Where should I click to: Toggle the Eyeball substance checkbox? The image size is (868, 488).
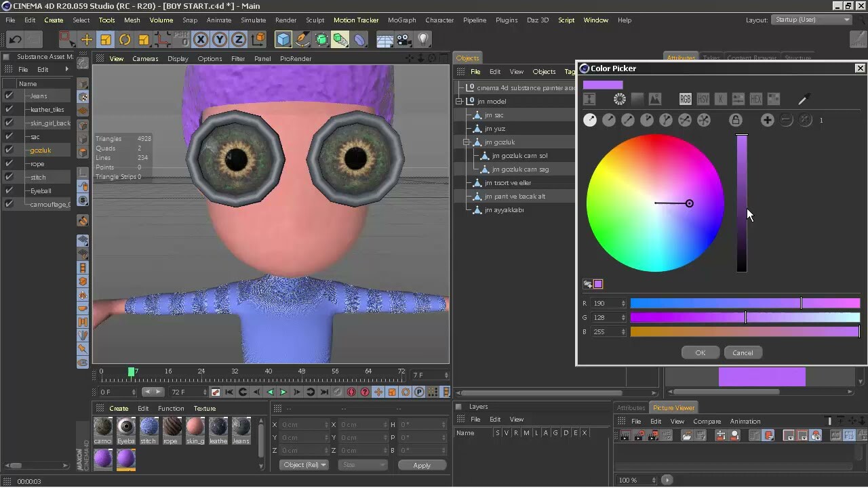pos(9,190)
